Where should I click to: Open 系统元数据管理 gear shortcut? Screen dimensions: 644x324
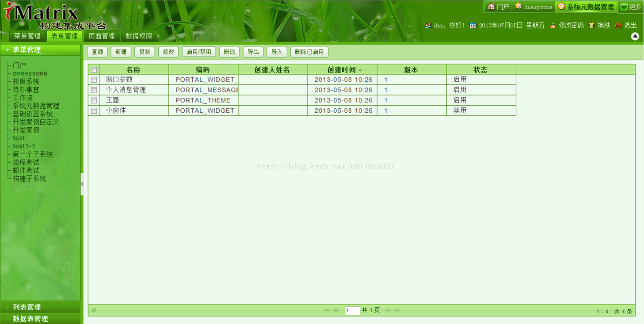pos(586,7)
